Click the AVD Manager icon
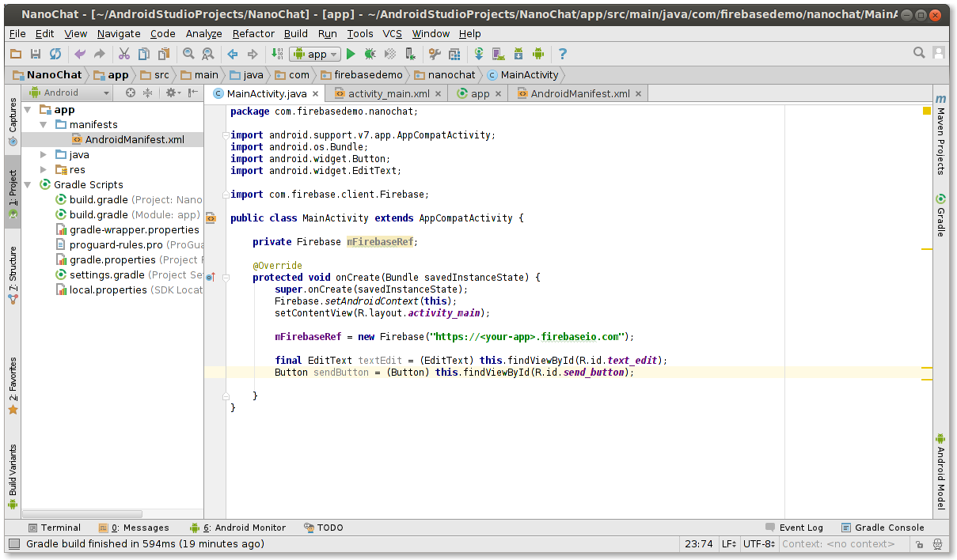 [499, 54]
